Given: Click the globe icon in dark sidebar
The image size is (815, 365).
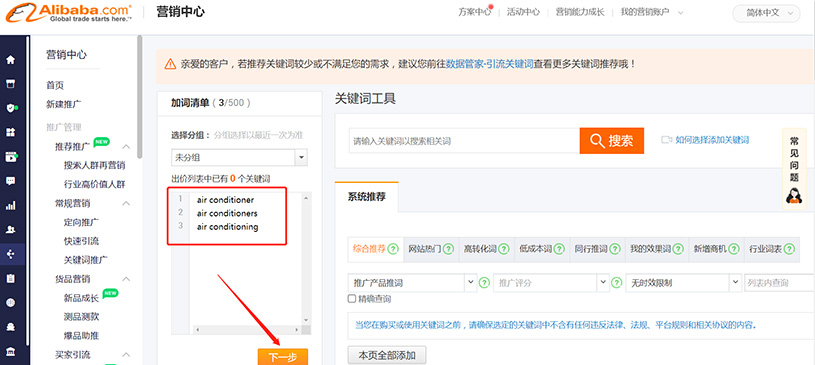Looking at the screenshot, I should pos(10,303).
